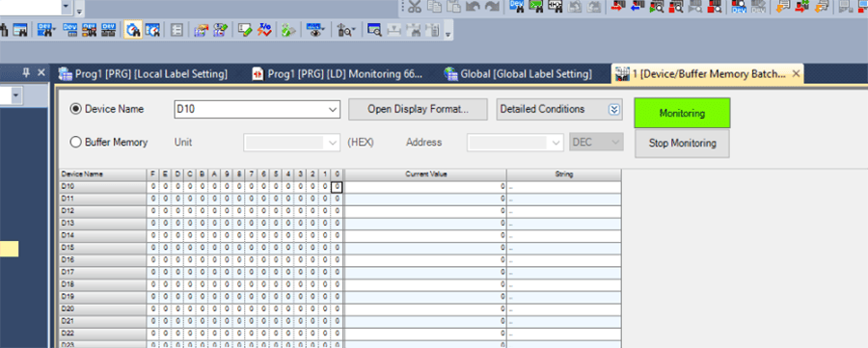
Task: Expand Detailed Conditions chevron
Action: (x=613, y=110)
